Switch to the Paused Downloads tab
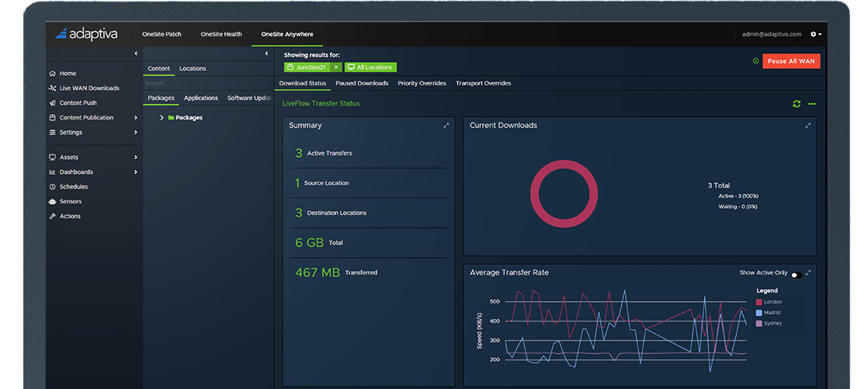 362,83
